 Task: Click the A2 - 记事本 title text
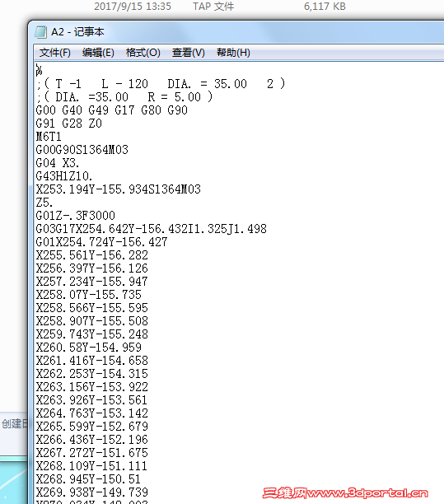(77, 32)
